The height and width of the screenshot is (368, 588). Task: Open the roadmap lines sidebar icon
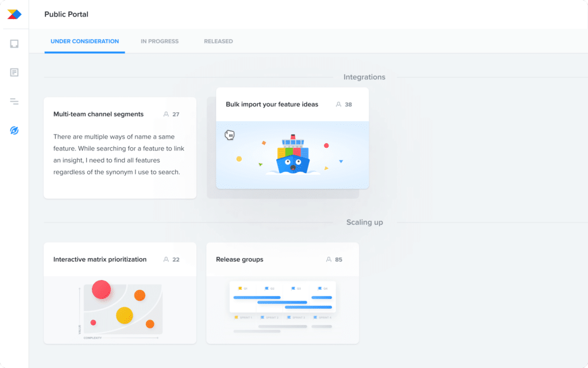[x=14, y=101]
